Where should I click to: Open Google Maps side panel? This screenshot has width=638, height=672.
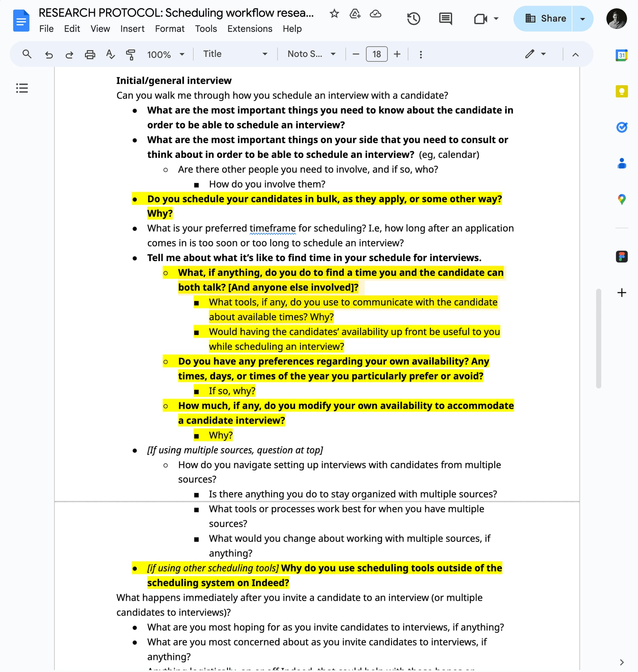point(621,199)
